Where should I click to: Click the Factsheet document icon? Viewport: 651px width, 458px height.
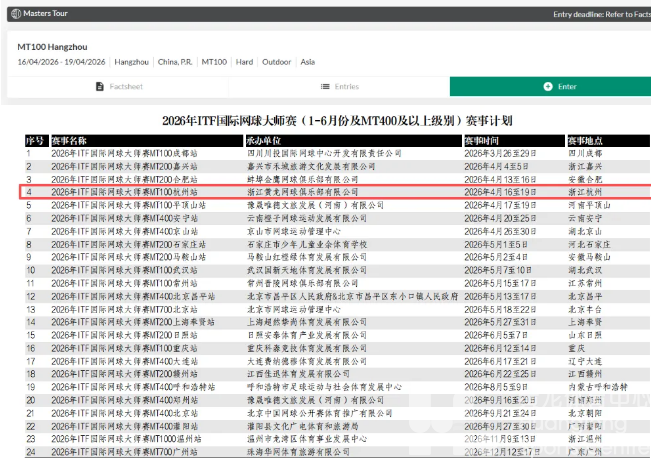(100, 86)
